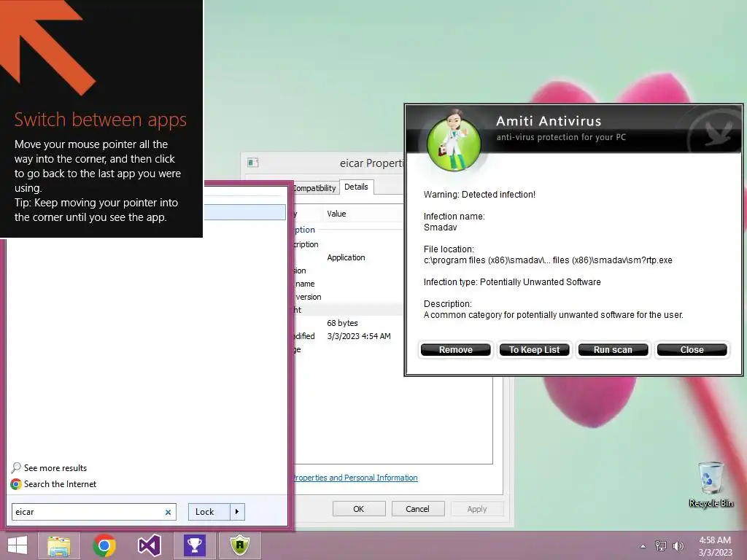The width and height of the screenshot is (747, 560).
Task: Open the green shield antivirus taskbar icon
Action: pyautogui.click(x=239, y=545)
